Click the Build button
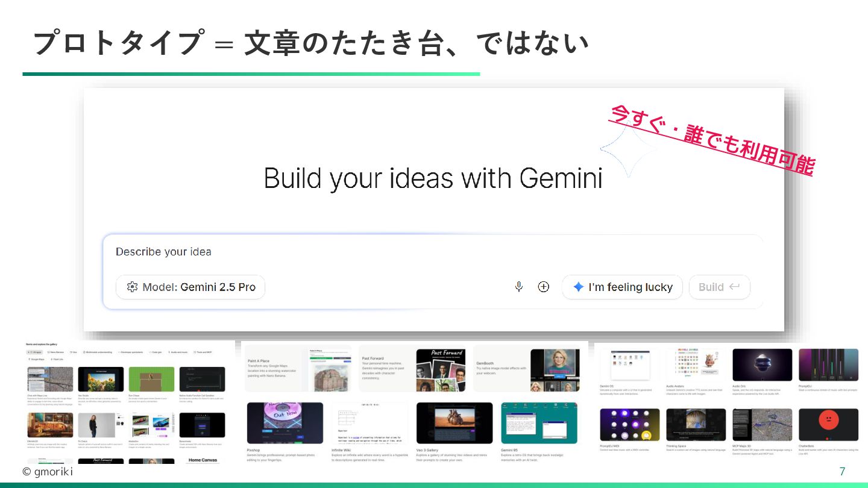868x488 pixels. pos(720,287)
